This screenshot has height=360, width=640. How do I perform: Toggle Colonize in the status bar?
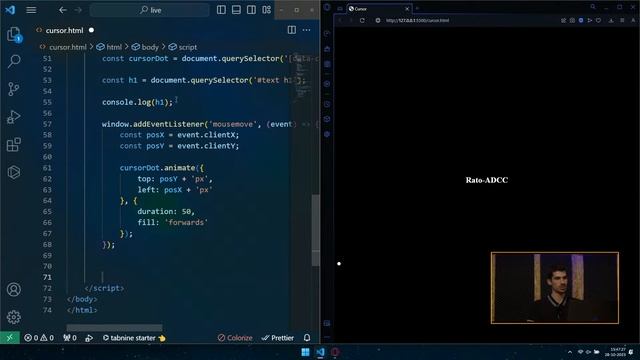235,338
